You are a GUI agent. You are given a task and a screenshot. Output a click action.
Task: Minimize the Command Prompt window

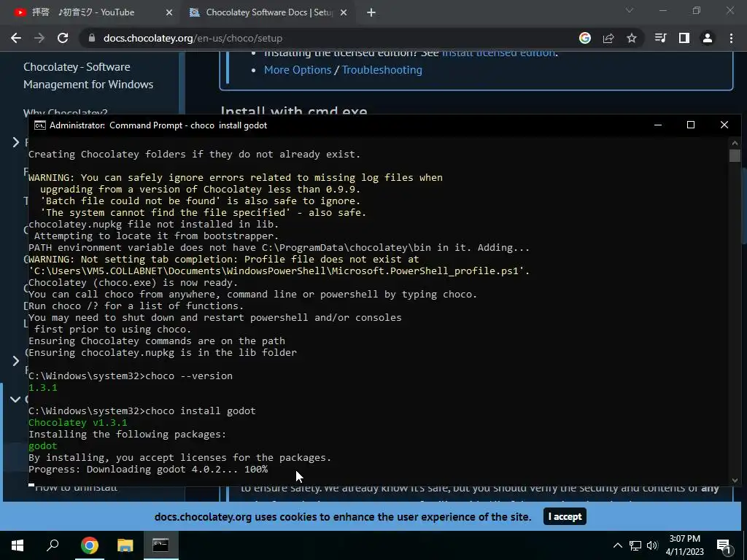[658, 125]
